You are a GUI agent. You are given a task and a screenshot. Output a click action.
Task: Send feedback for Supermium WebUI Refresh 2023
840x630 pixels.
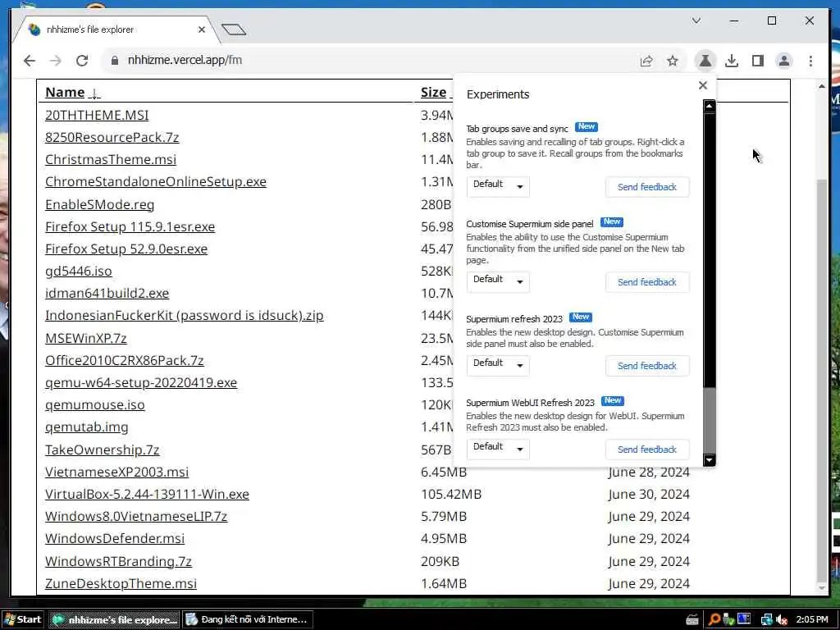pos(647,450)
